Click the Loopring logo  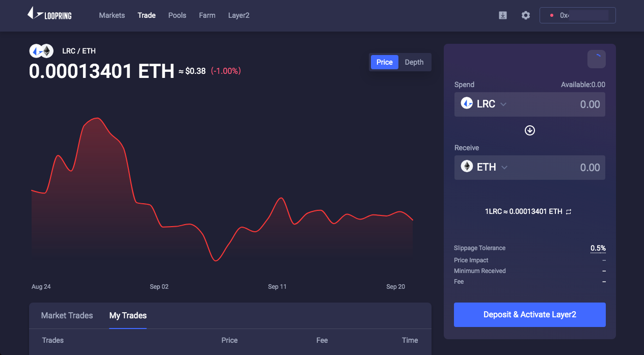[49, 14]
